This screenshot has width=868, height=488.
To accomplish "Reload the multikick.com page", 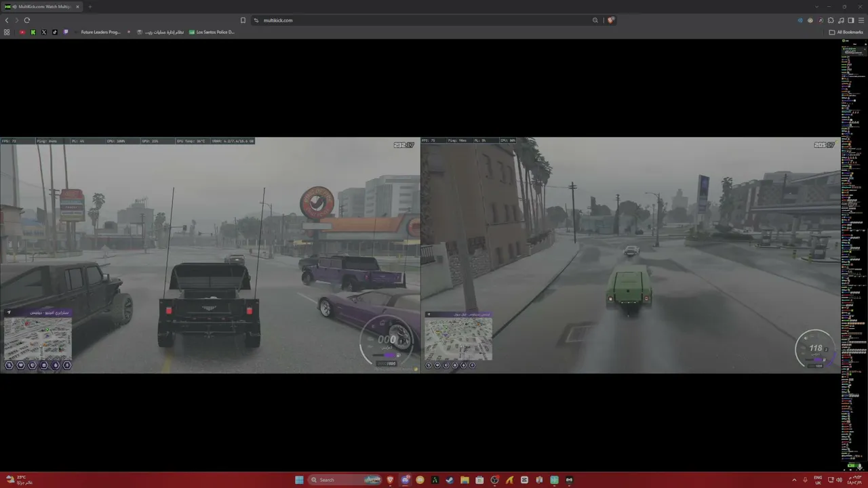I will coord(27,20).
